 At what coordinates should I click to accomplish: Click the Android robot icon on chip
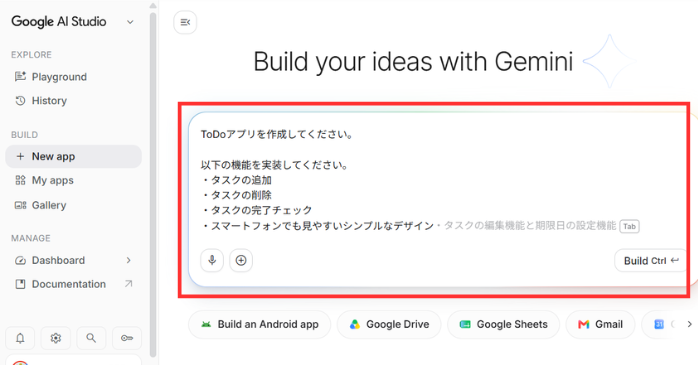pyautogui.click(x=206, y=324)
